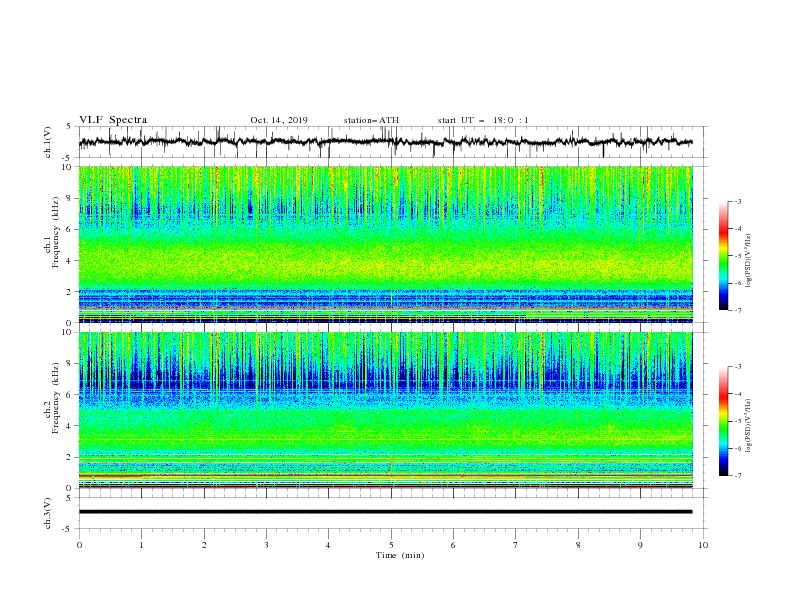Click the flat ch.3 voltage trace
This screenshot has width=792, height=612.
(385, 512)
